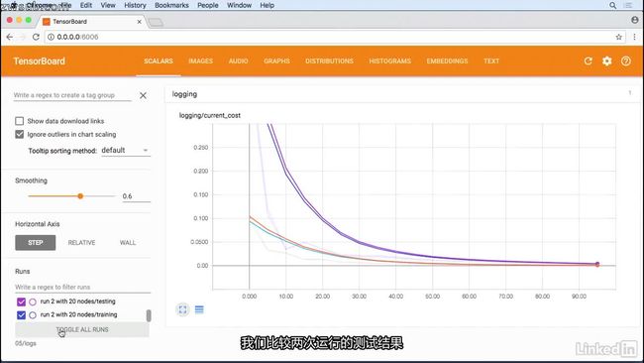Select only run 2 with 20 nodes/training radio
Screen dimensions: 644x363
coord(33,315)
